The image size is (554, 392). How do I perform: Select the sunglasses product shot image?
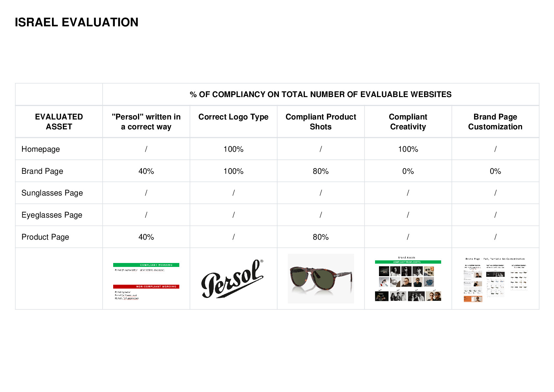coord(321,278)
